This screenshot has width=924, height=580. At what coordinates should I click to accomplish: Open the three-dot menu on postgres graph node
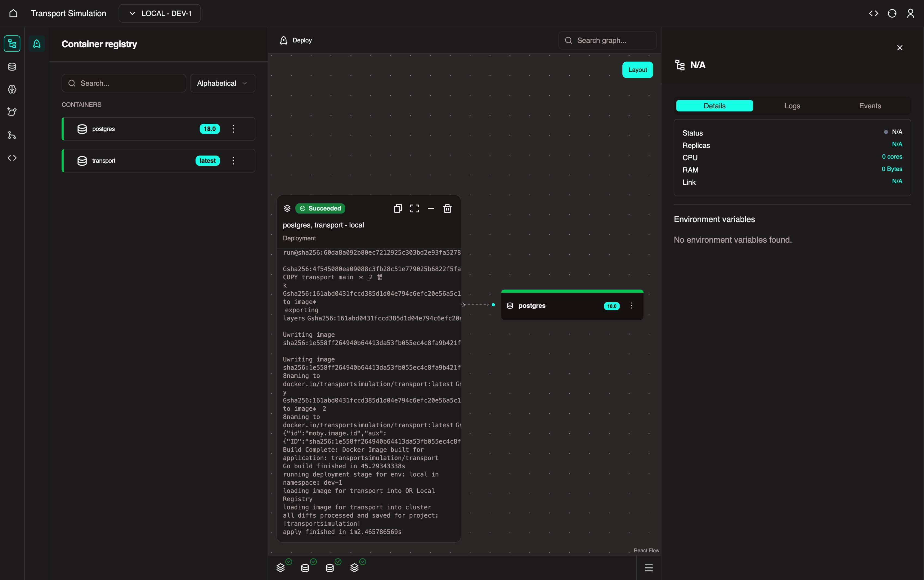[631, 306]
